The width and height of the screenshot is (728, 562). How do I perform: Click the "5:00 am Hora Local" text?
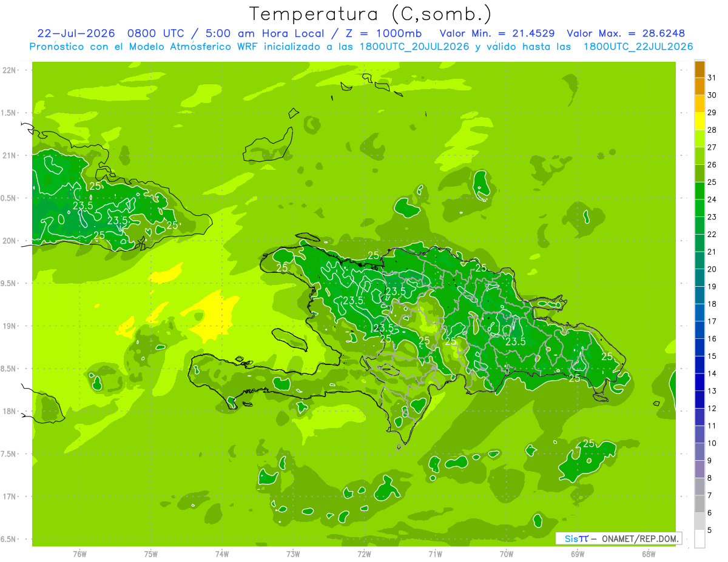pos(266,33)
